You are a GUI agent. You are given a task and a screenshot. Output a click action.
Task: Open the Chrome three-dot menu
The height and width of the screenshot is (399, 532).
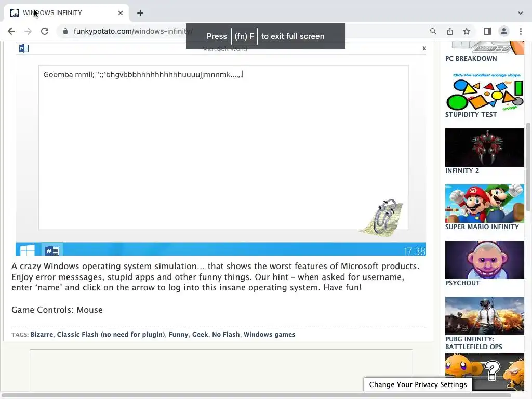[x=521, y=31]
